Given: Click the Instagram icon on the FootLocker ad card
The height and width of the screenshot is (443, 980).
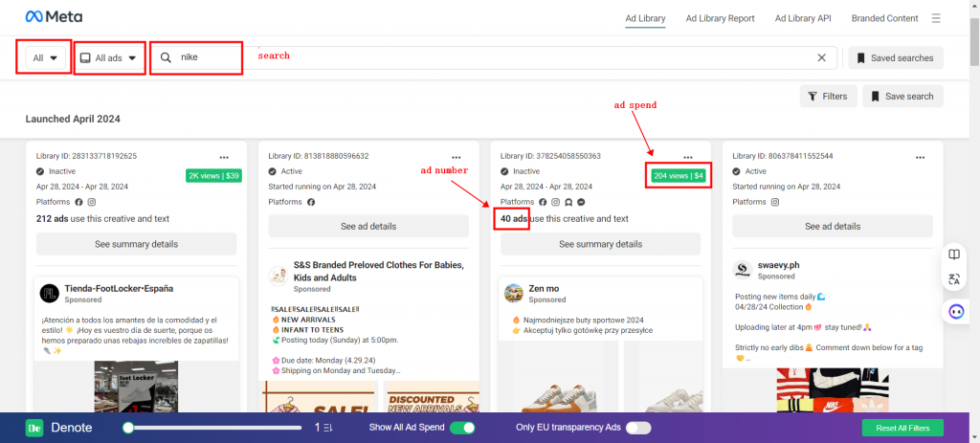Looking at the screenshot, I should [92, 202].
